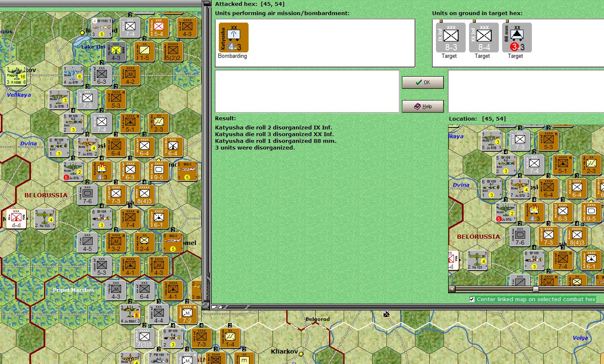Screen dimensions: 604x364
Task: Click Katyusha counter in the linked map
Action: point(534,212)
